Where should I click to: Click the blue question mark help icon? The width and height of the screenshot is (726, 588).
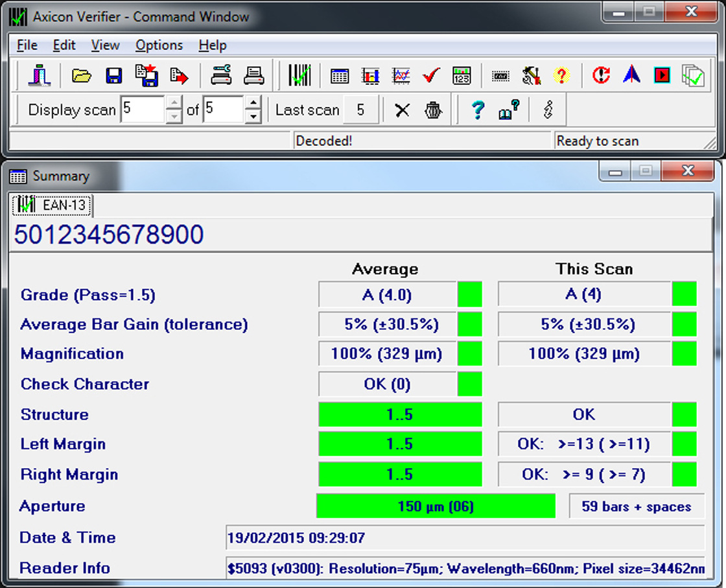478,110
